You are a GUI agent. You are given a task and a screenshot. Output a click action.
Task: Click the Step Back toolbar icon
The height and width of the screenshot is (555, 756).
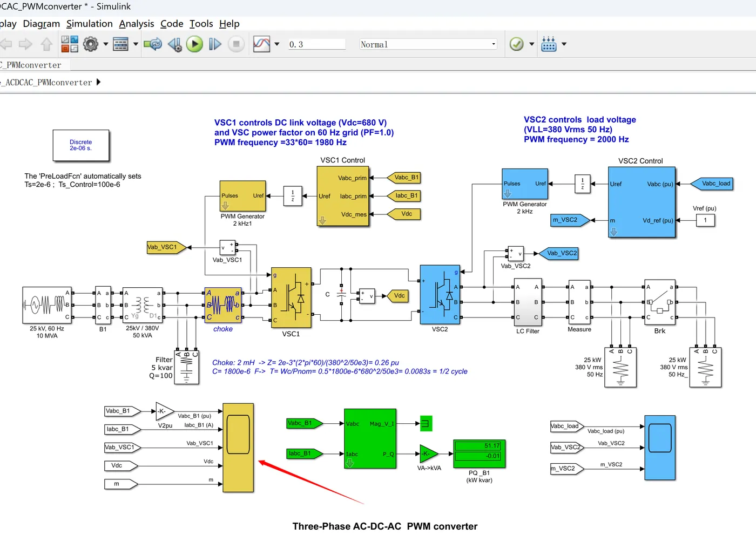tap(174, 44)
